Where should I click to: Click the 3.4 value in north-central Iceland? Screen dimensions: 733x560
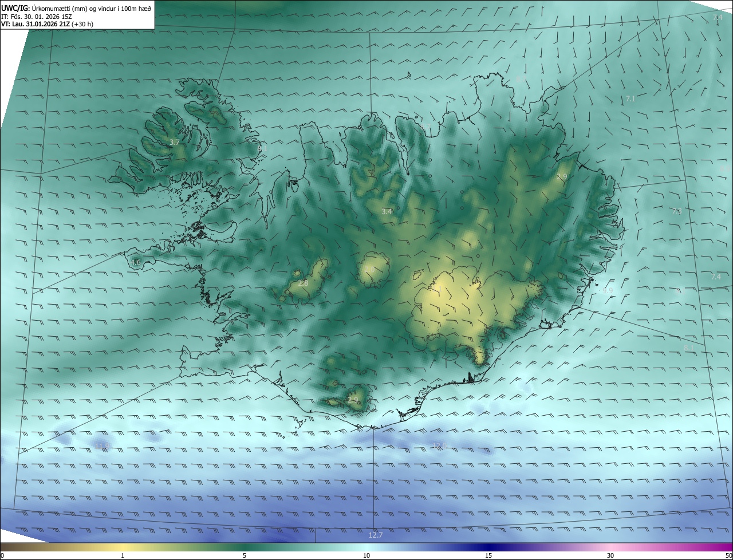coord(387,211)
